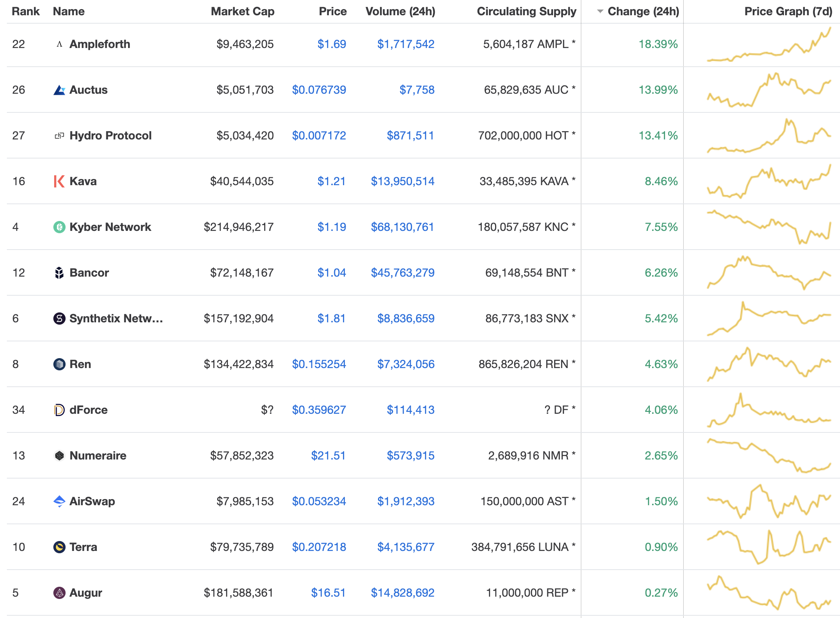Open the Terra name link
840x618 pixels.
83,547
